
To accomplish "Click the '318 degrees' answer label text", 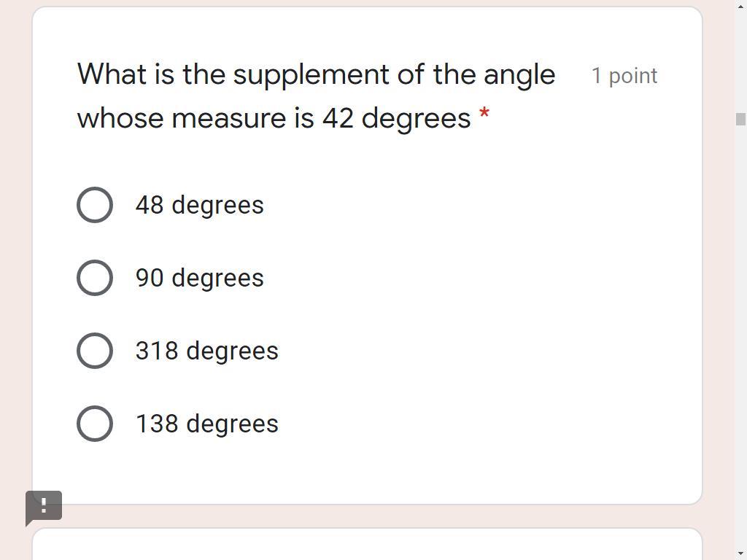I will [206, 351].
